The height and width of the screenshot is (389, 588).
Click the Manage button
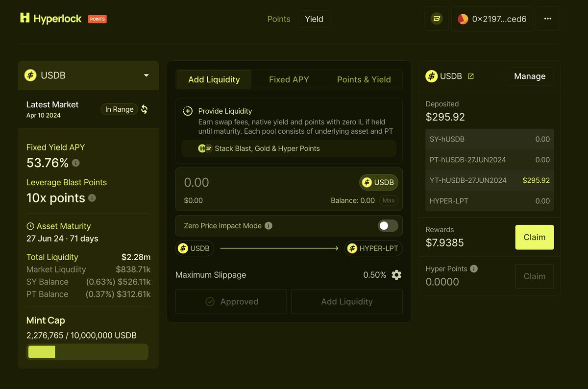(530, 76)
